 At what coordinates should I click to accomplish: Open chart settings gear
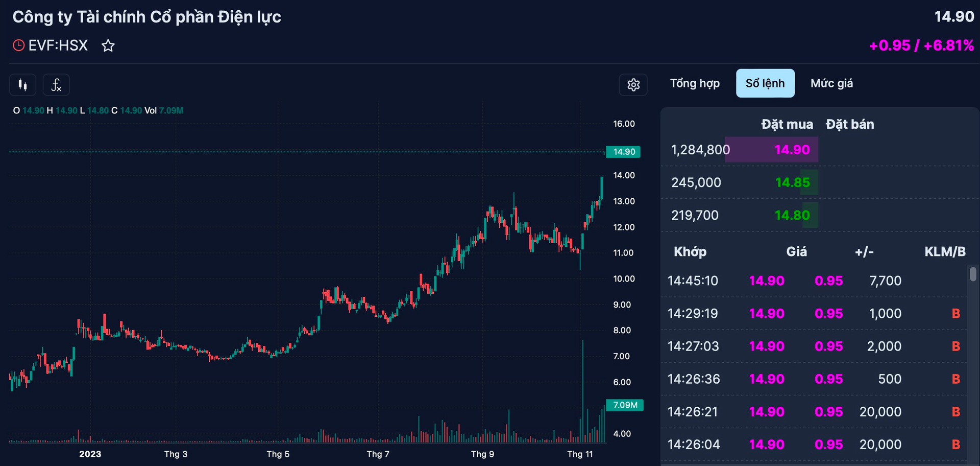pos(633,85)
